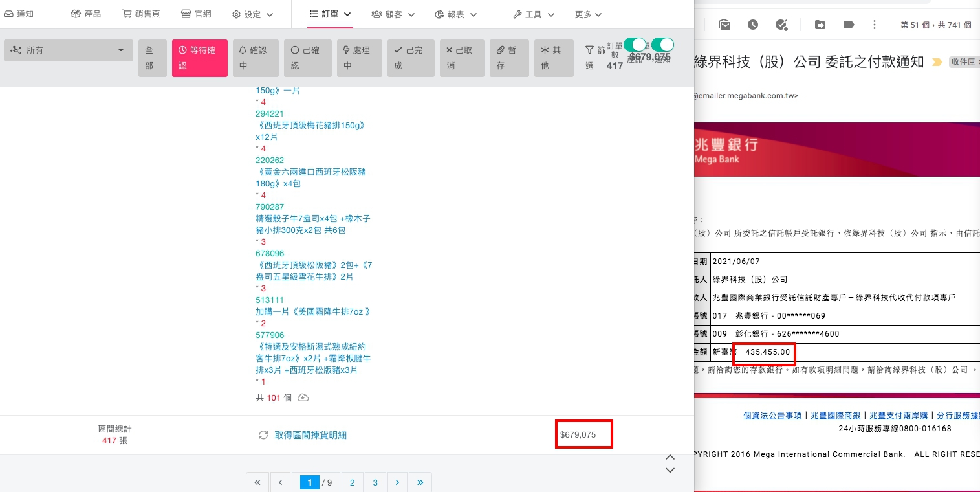Jump to first page of orders
The height and width of the screenshot is (492, 980).
tap(257, 482)
